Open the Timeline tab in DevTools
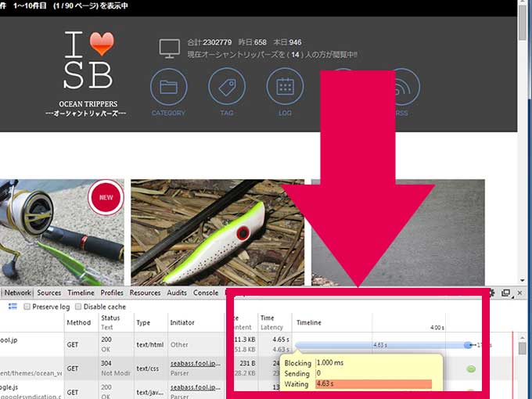The width and height of the screenshot is (532, 399). [81, 293]
